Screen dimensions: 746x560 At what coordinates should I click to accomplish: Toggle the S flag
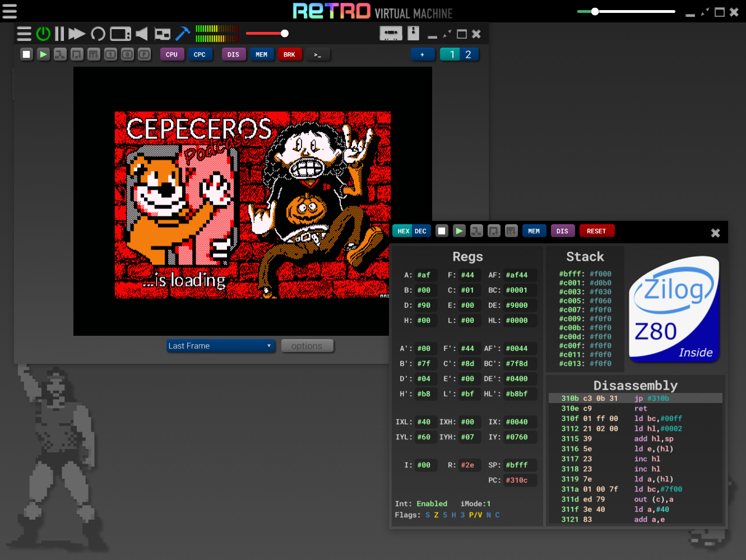(428, 515)
